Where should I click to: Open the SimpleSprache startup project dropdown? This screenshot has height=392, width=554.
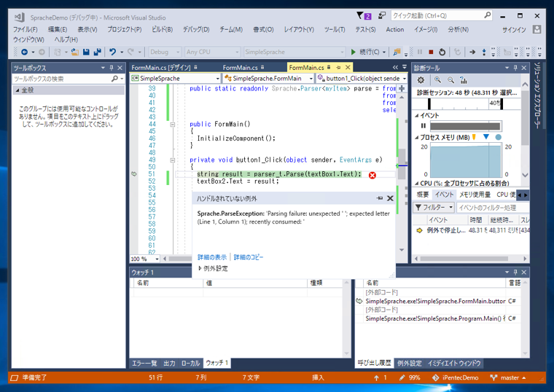(294, 52)
